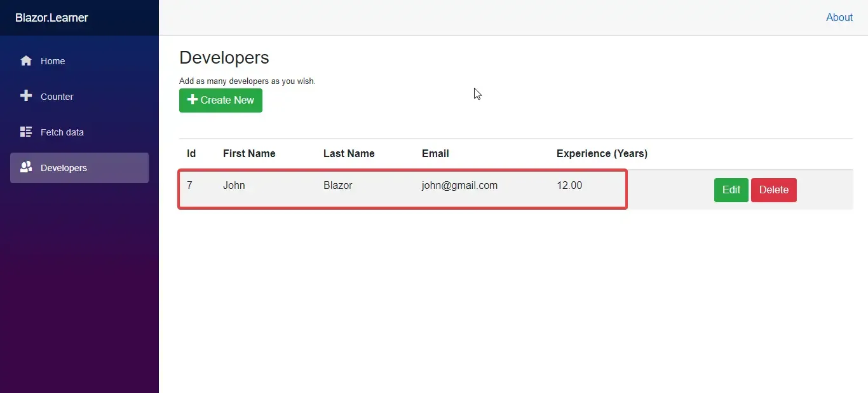This screenshot has height=393, width=868.
Task: Click the Fetch data list icon
Action: (x=26, y=132)
